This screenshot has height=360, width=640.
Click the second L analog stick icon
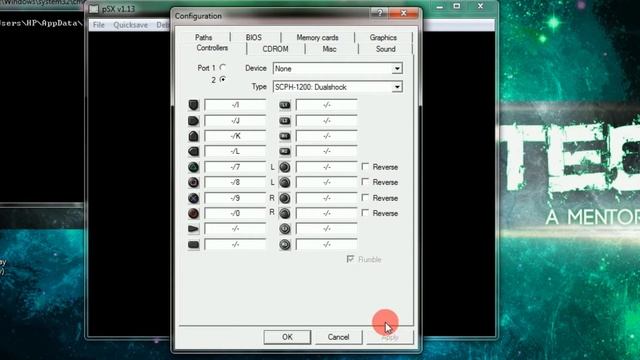(x=285, y=182)
